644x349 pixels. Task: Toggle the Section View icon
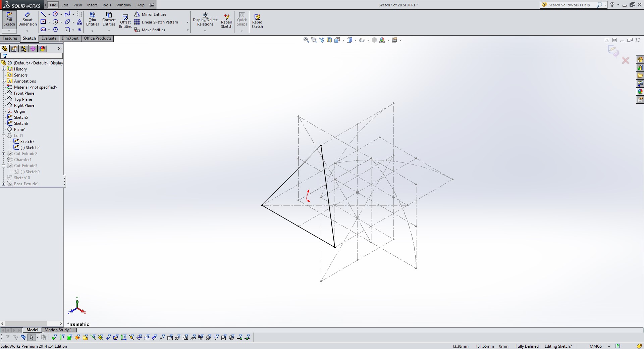click(x=329, y=40)
